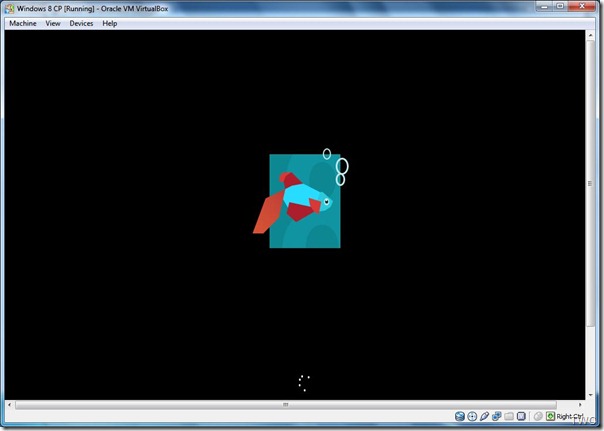The height and width of the screenshot is (431, 604).
Task: Click the virtualization display status icon
Action: 521,416
